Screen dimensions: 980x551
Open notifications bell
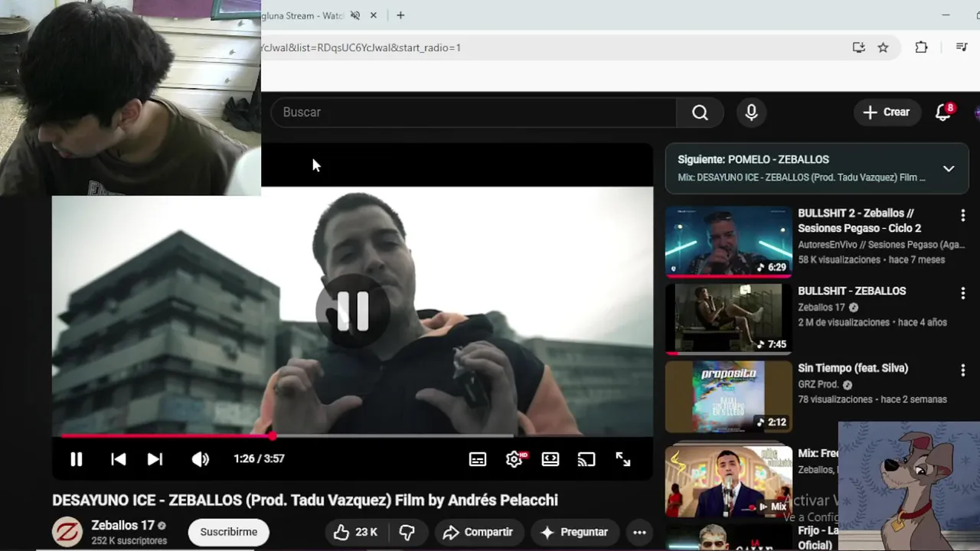[943, 112]
